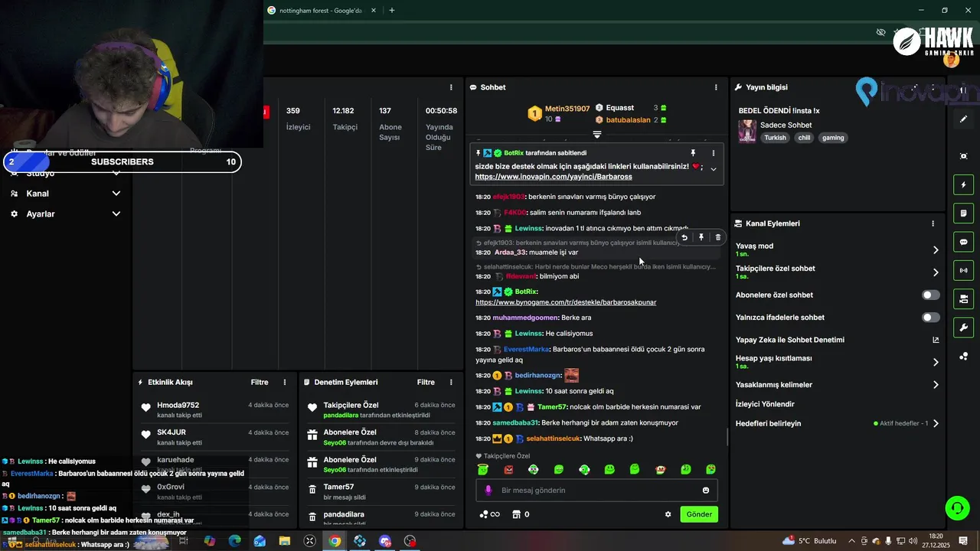Click the Tamer57 message deleted moderation entry

[x=381, y=492]
